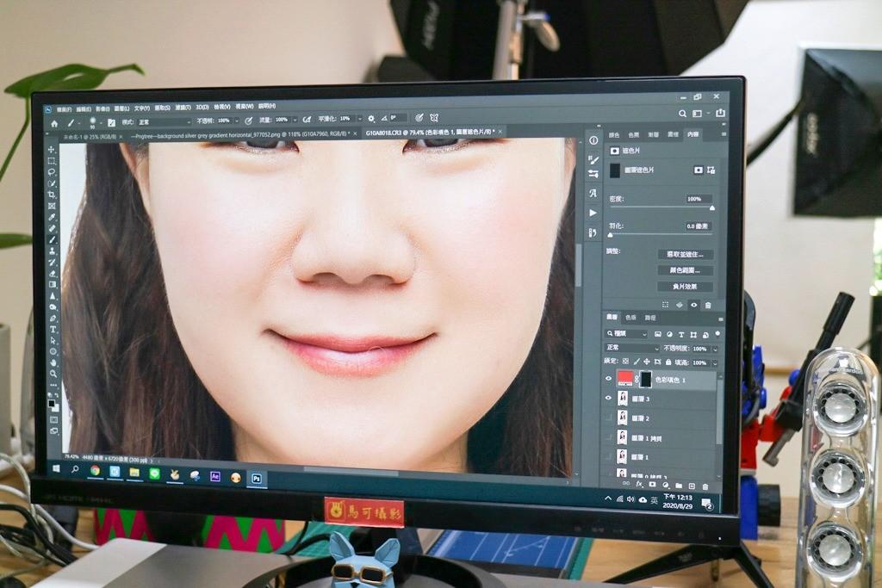Click the 密度 density slider handle
Screen dimensions: 882x588
click(x=711, y=207)
